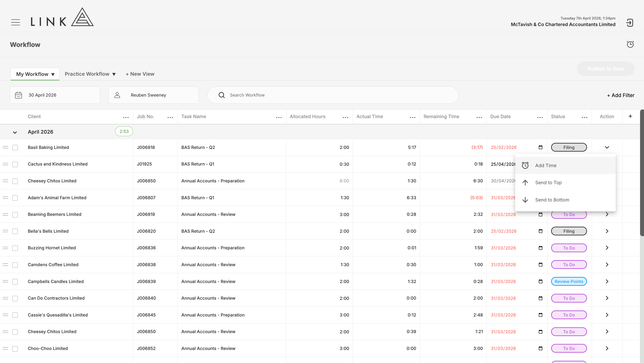The height and width of the screenshot is (363, 644).
Task: Open due date calendar for Campbells Candles Limited
Action: [541, 281]
